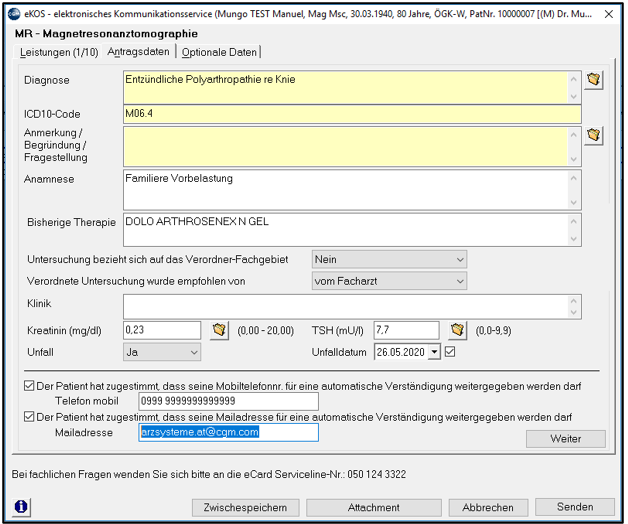628x524 pixels.
Task: Open the info icon at bottom left
Action: point(21,507)
